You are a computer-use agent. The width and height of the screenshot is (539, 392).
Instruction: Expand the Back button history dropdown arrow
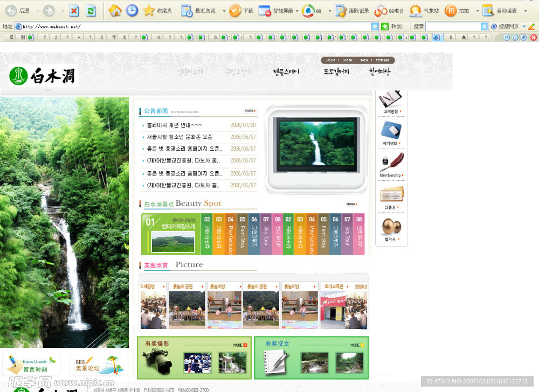[x=38, y=11]
